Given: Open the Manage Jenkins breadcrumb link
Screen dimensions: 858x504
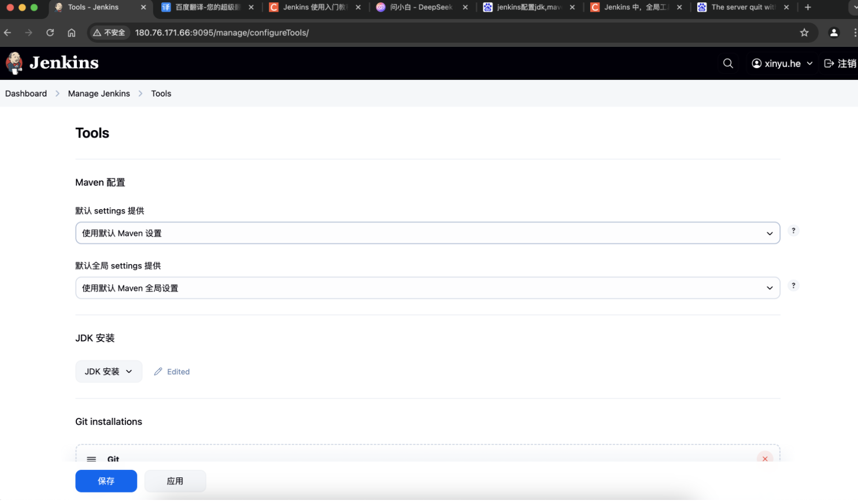Looking at the screenshot, I should 99,94.
